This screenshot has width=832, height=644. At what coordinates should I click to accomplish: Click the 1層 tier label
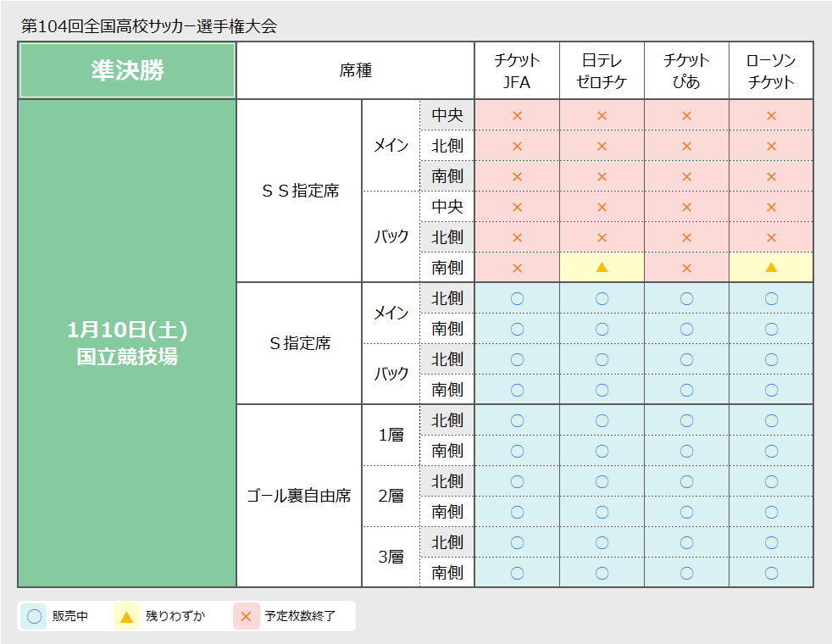coord(391,435)
